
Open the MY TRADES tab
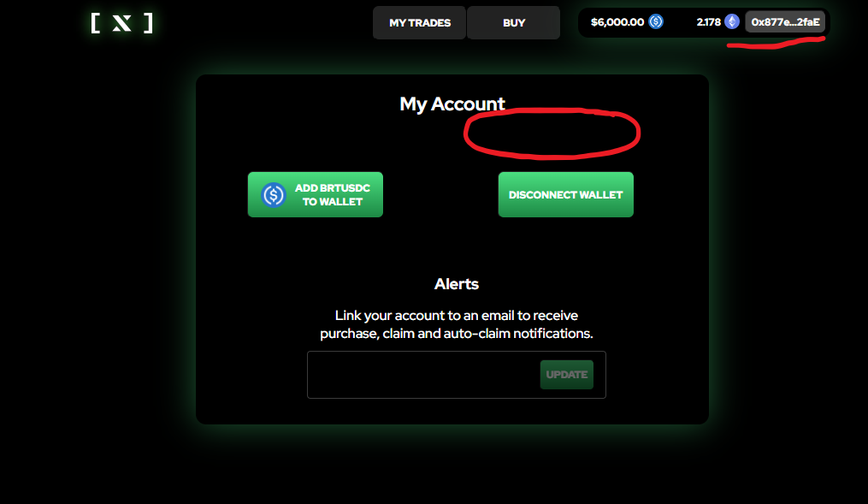420,23
